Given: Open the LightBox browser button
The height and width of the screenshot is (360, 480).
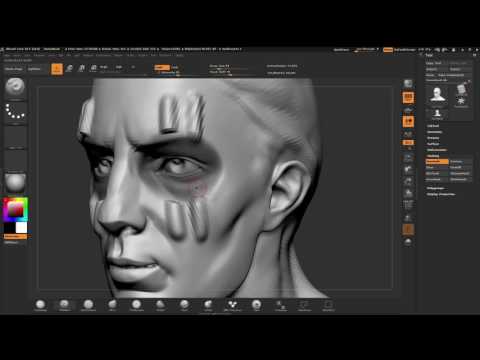Looking at the screenshot, I should (x=34, y=69).
